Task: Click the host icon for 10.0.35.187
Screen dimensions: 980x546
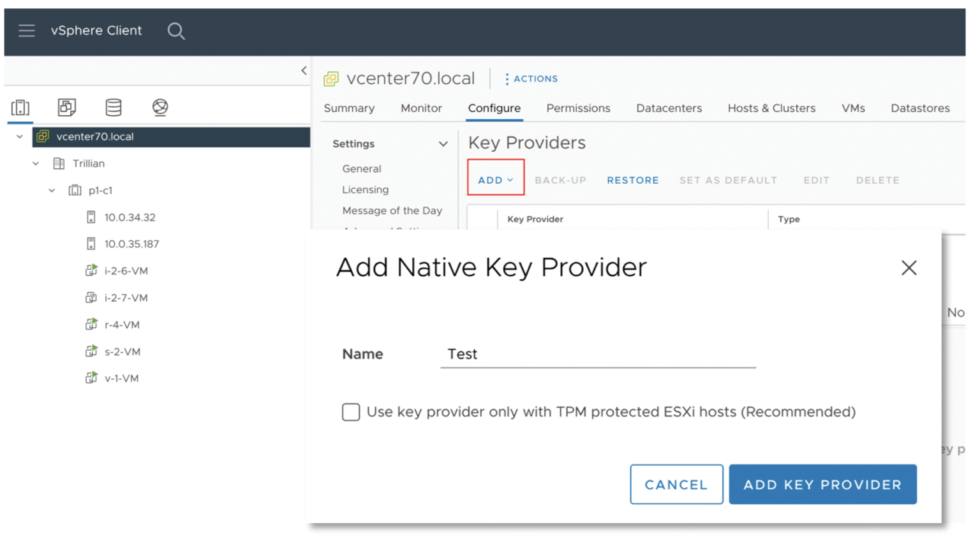Action: 91,244
